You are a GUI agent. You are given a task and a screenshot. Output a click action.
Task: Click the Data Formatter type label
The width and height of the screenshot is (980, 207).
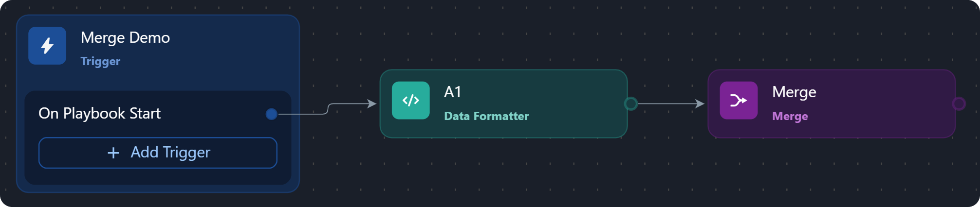(x=486, y=116)
